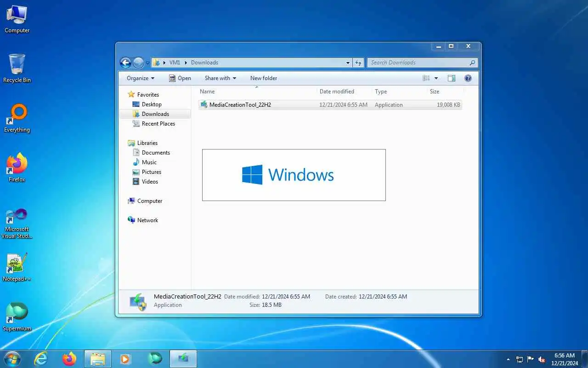The width and height of the screenshot is (588, 368).
Task: Click the 19,008 KB size cell
Action: (x=448, y=105)
